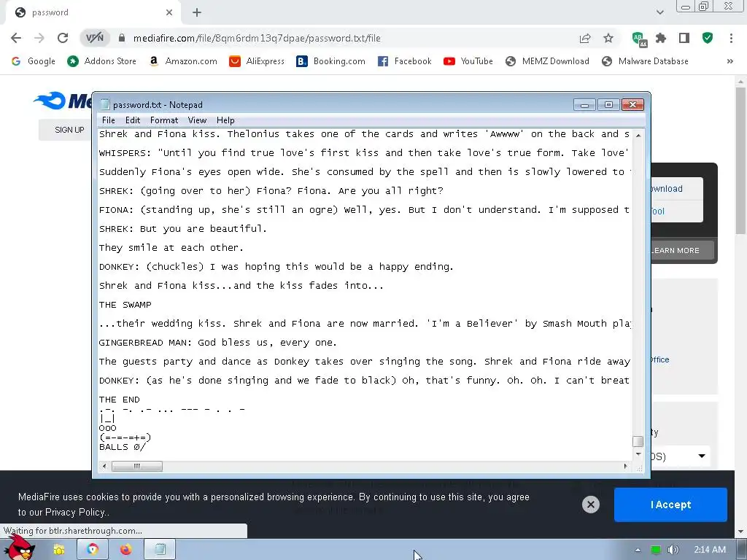Open the Amazon.com bookmark
The height and width of the screenshot is (560, 747).
(183, 61)
